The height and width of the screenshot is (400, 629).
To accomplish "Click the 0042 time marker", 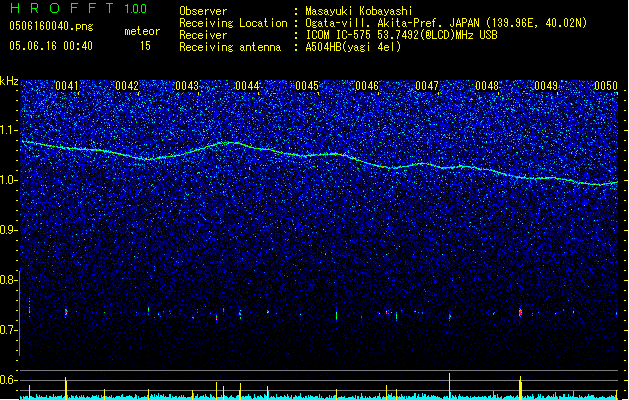I will (127, 86).
